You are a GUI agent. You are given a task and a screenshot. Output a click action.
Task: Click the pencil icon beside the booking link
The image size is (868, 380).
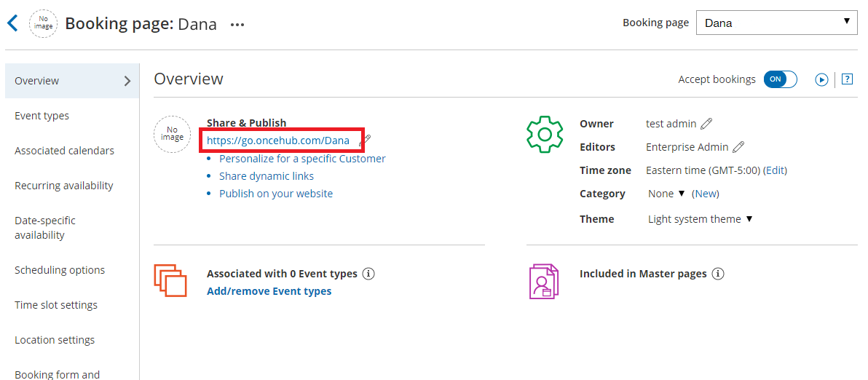tap(366, 139)
